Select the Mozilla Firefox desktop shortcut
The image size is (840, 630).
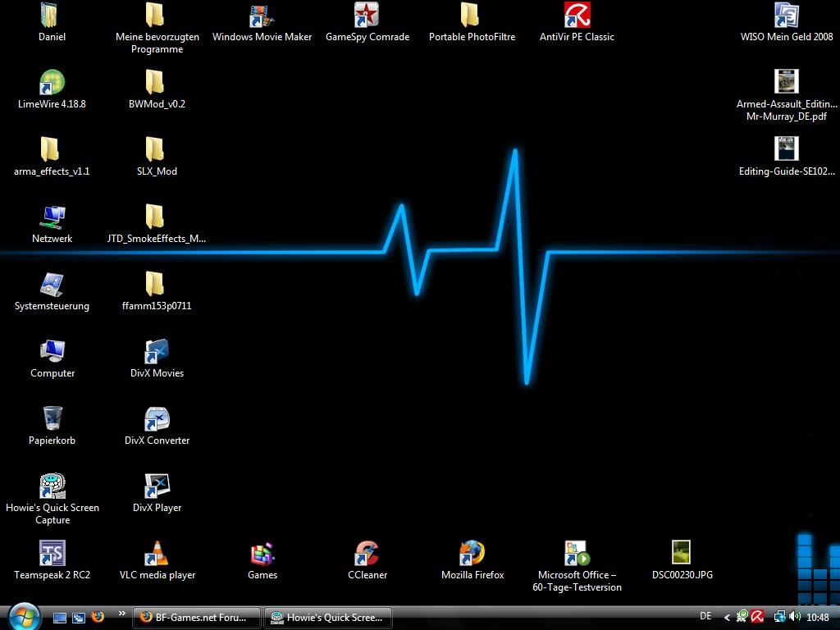click(x=472, y=554)
